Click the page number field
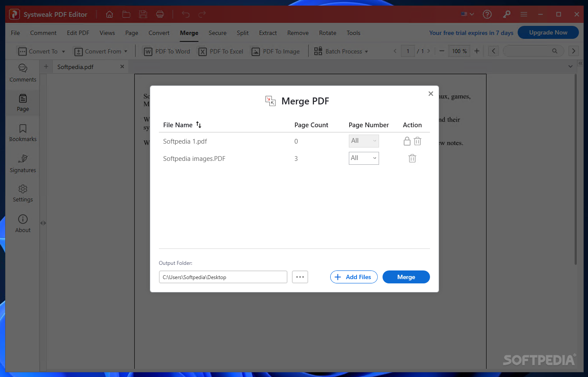Viewport: 588px width, 377px height. [x=408, y=51]
